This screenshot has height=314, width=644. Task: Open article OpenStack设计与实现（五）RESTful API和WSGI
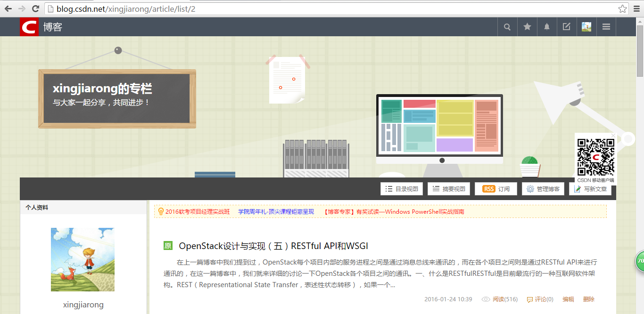[273, 246]
